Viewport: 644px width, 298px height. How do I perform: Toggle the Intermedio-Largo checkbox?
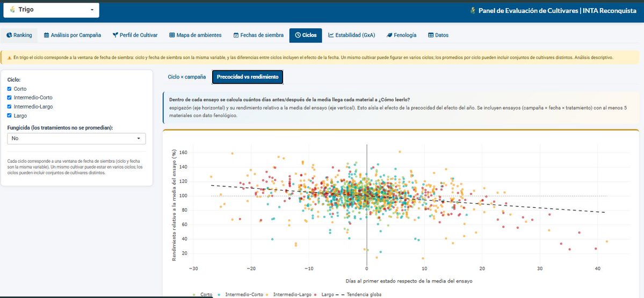point(10,107)
